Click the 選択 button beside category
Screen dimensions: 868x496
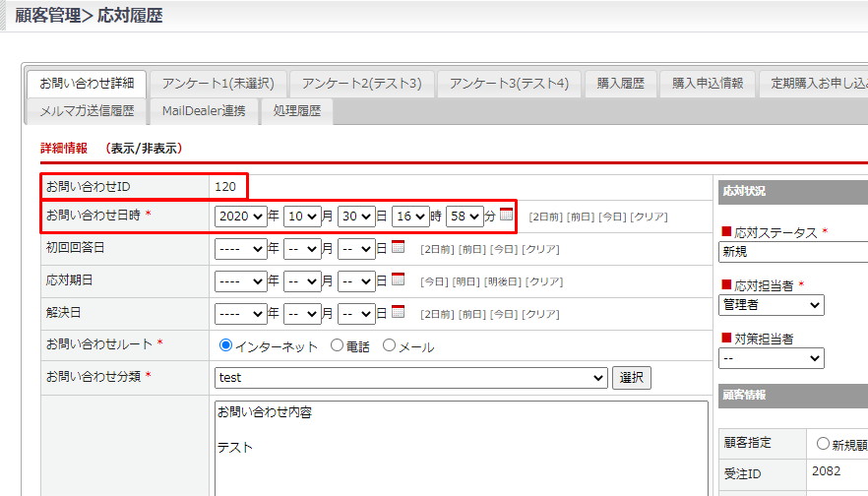point(632,378)
